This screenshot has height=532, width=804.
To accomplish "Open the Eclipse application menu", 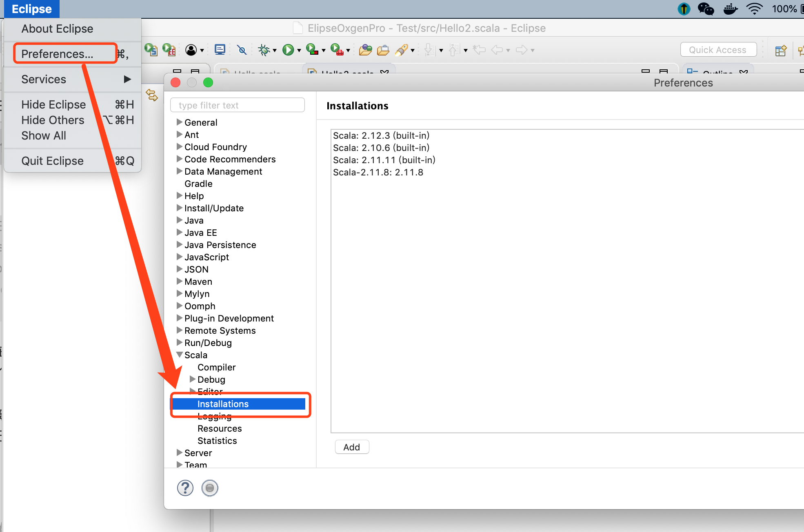I will [x=31, y=9].
